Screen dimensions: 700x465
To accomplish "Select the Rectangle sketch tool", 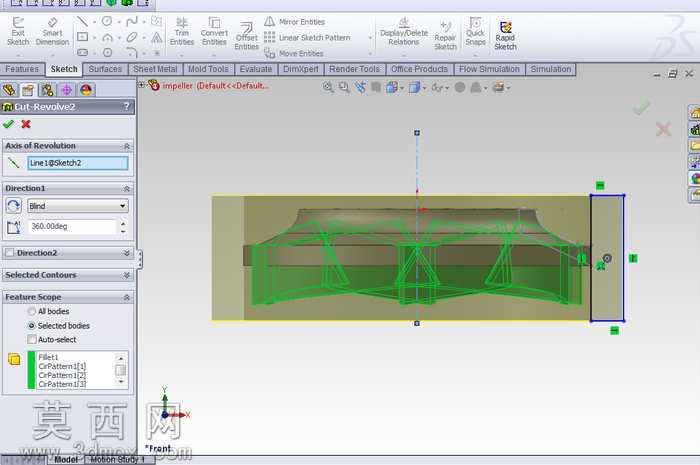I will pos(82,37).
